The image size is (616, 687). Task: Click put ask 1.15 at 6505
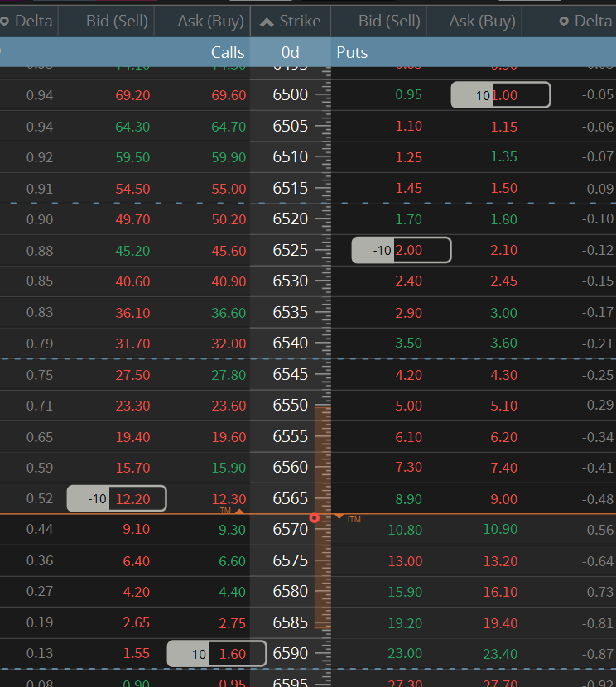click(504, 127)
